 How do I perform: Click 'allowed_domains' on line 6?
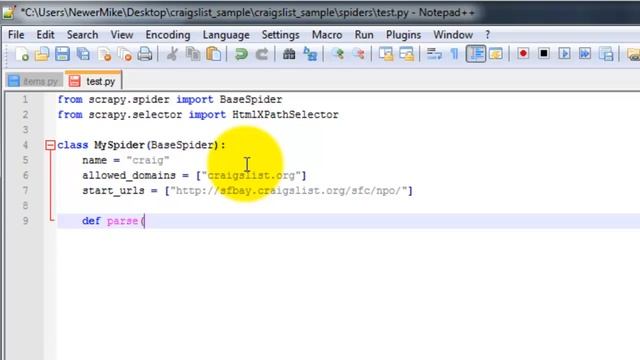pyautogui.click(x=129, y=176)
